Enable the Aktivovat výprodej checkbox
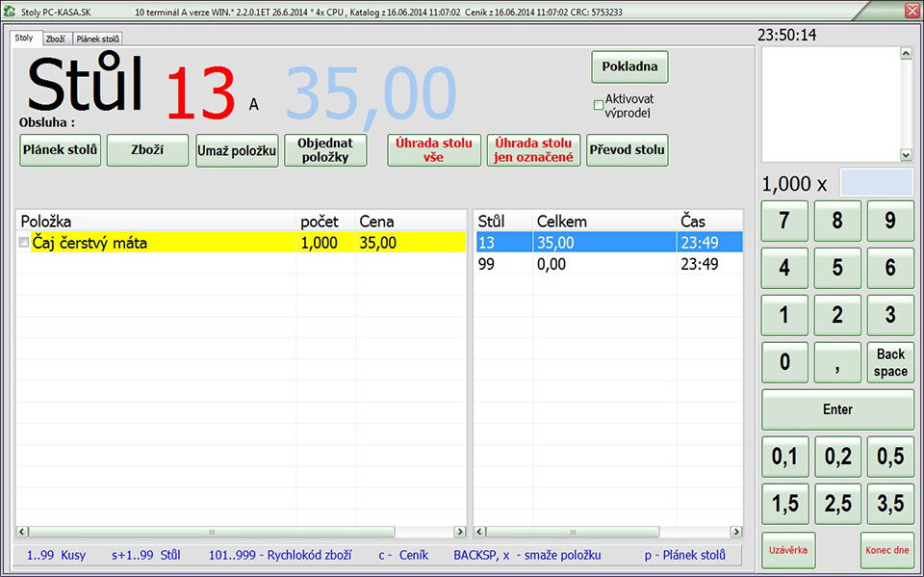 click(x=598, y=105)
